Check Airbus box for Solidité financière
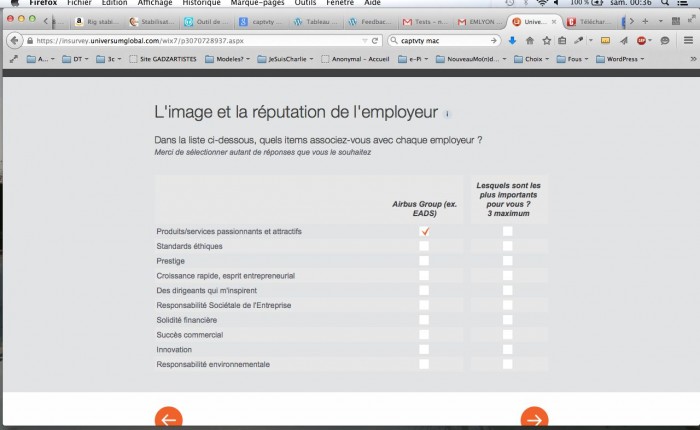Screen dimensions: 700x430 [424, 320]
